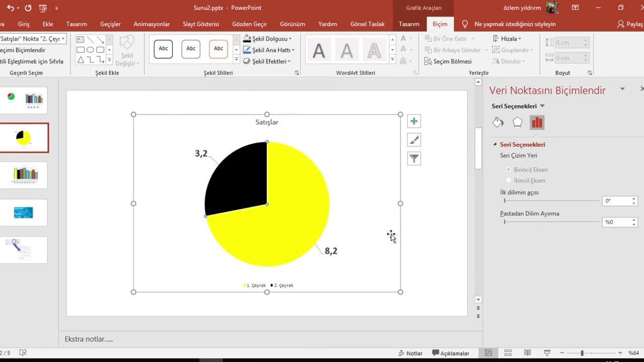The image size is (644, 362).
Task: Open ribbon display options icon
Action: click(575, 8)
